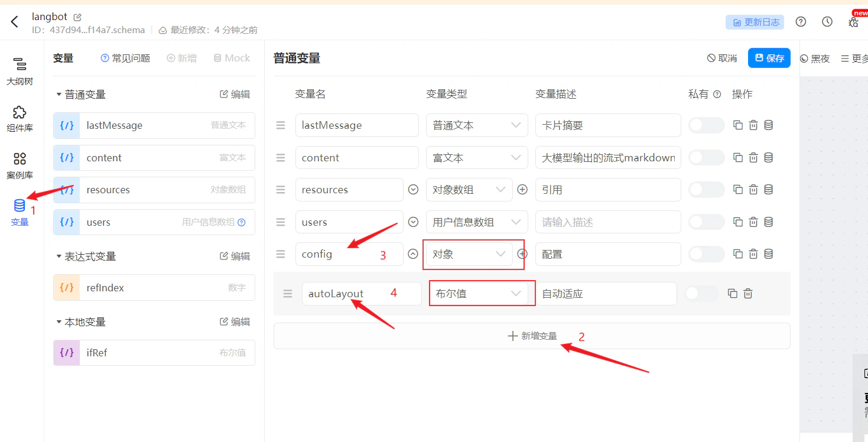Open database icon for resources row
Screen dimensions: 868x442
tap(769, 190)
